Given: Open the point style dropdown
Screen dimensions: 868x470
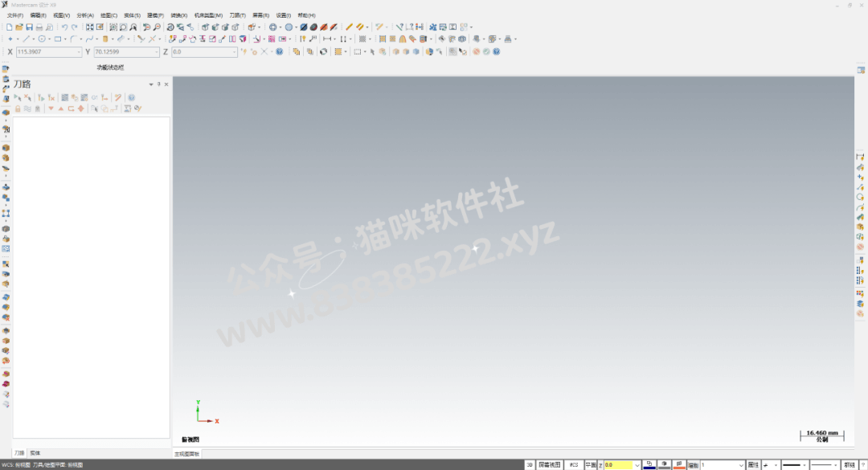Looking at the screenshot, I should click(x=776, y=465).
